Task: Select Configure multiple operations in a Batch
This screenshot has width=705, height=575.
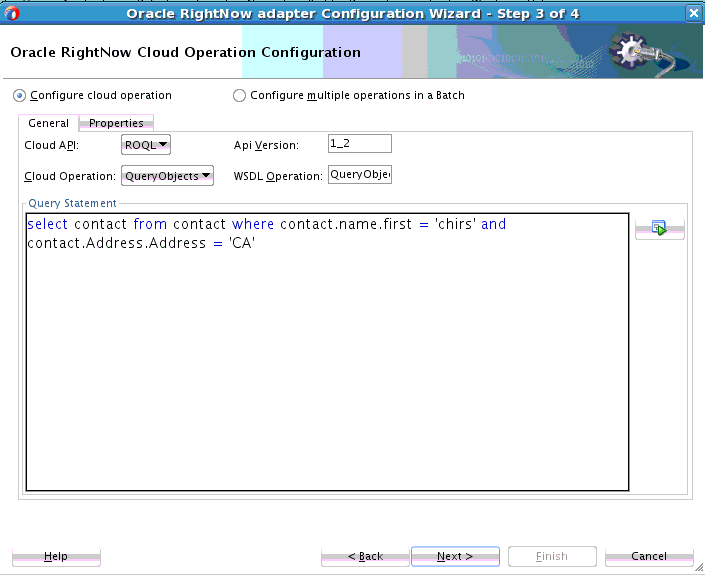Action: coord(239,96)
